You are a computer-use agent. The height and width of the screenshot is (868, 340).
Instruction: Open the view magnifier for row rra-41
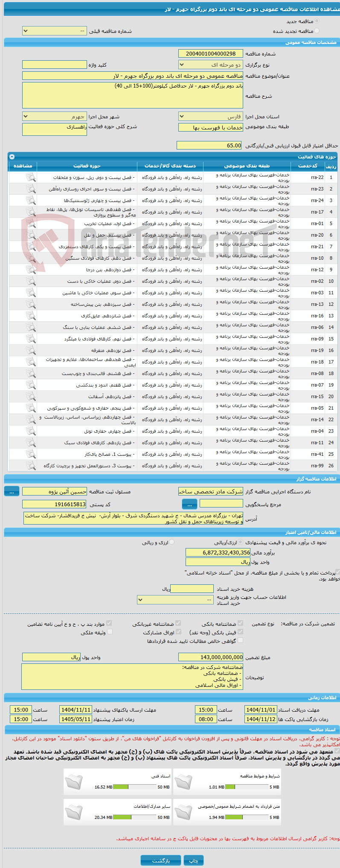[31, 454]
